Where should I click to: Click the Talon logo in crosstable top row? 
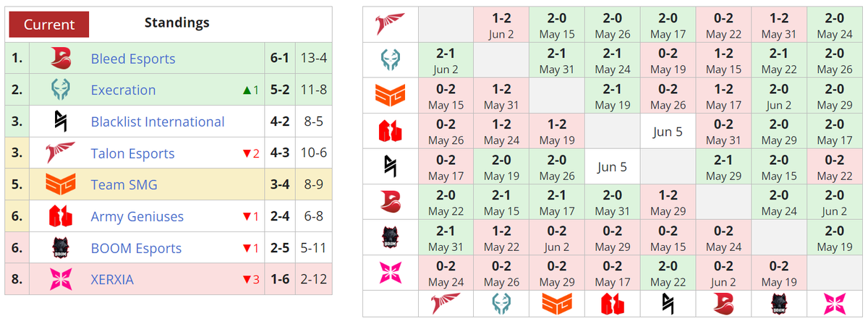pos(390,24)
